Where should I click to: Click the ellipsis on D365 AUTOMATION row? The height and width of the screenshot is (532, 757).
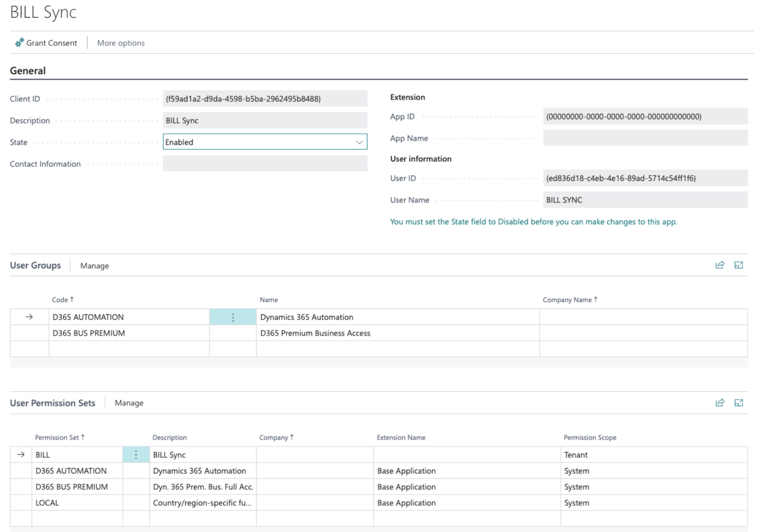pyautogui.click(x=233, y=317)
